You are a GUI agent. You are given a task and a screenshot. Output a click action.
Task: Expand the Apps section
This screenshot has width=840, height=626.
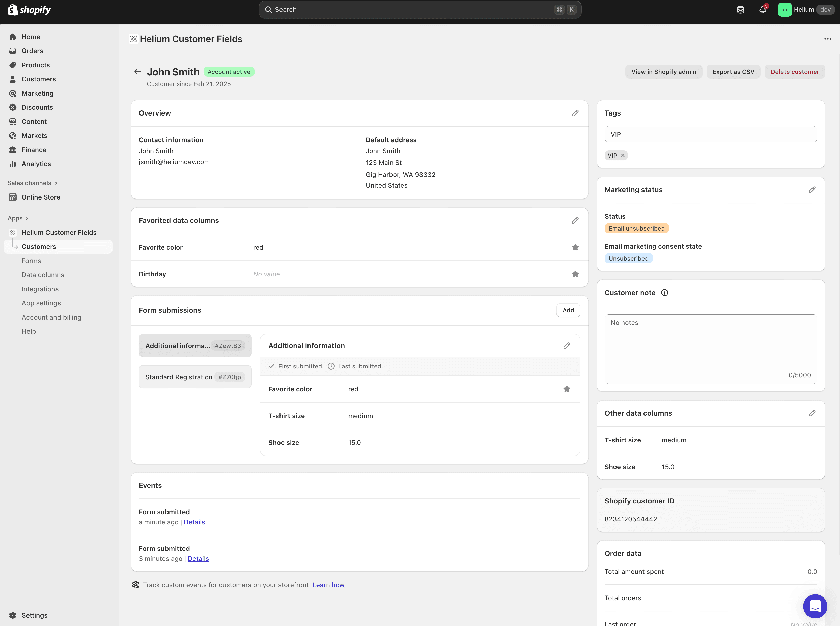pos(27,218)
